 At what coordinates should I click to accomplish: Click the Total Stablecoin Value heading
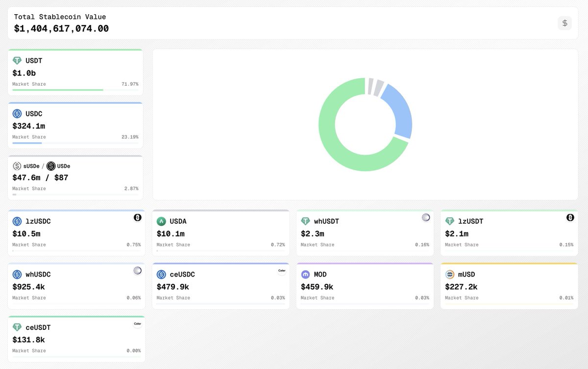click(60, 17)
